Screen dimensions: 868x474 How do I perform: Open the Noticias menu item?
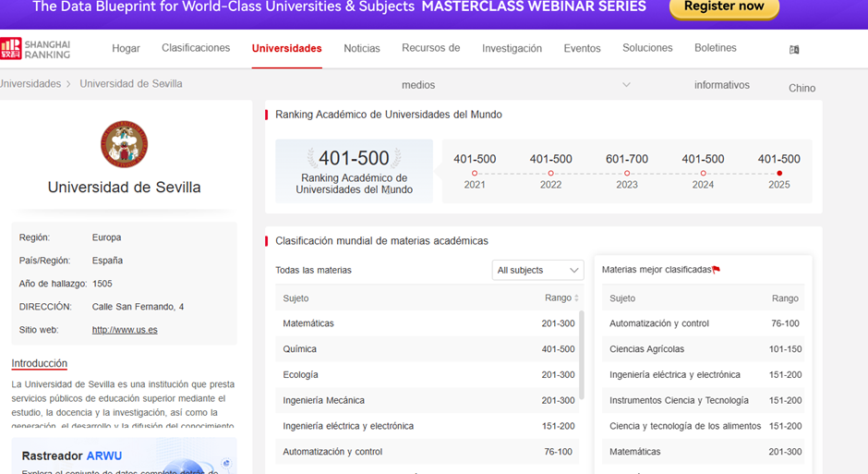click(361, 48)
